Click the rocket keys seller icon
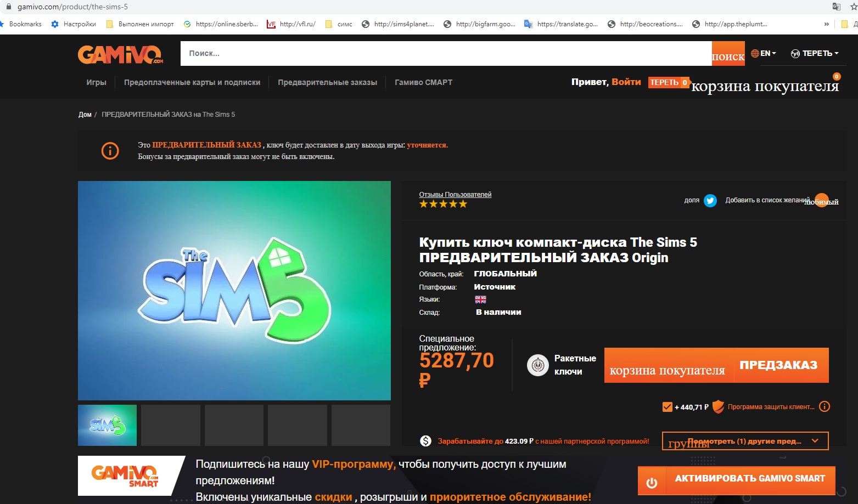Screen dimensions: 858x504 click(x=538, y=365)
